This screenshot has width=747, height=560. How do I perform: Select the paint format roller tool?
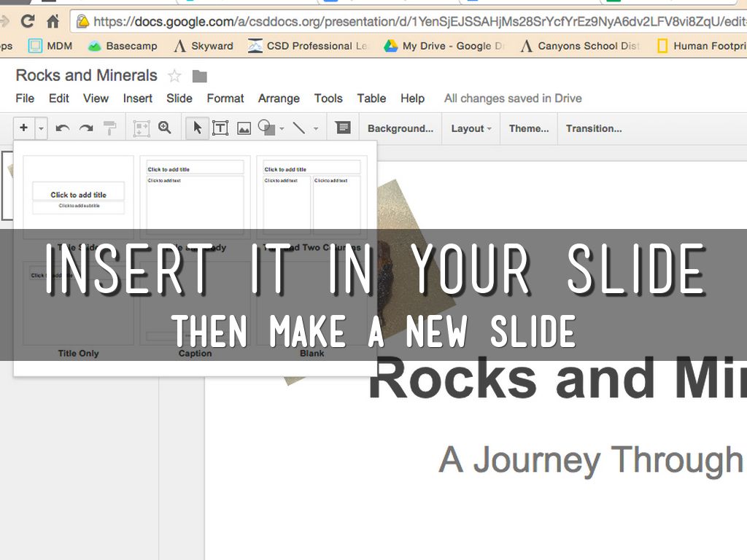tap(110, 128)
